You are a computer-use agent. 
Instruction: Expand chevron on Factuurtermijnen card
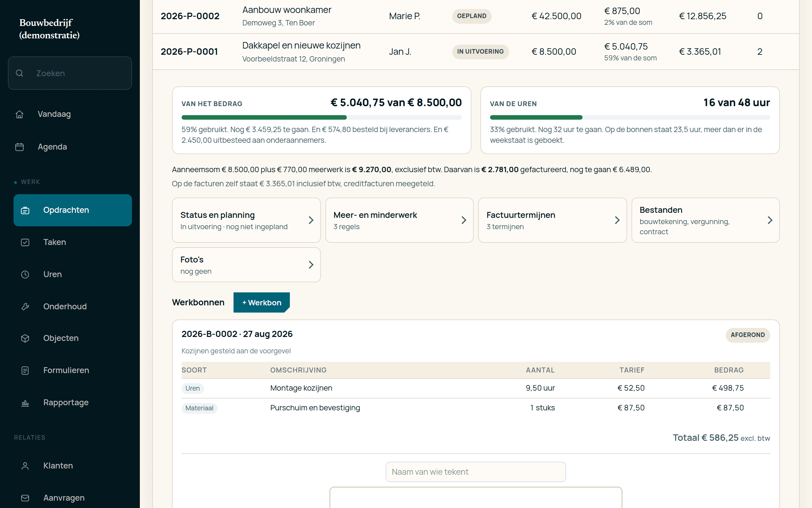tap(617, 220)
